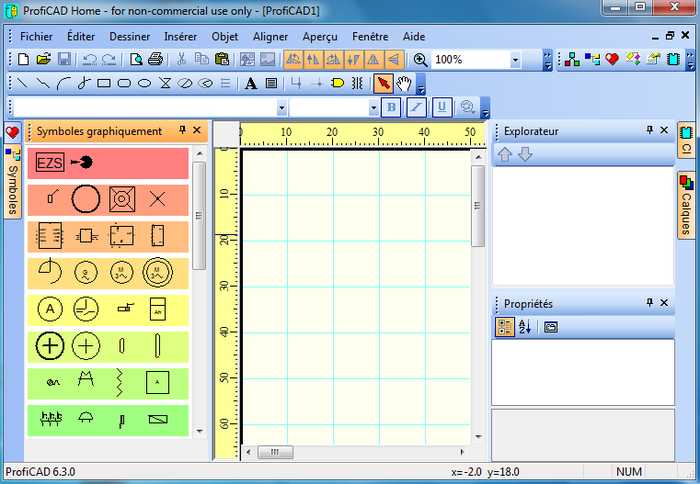Switch to the Calques side tab
Screen dimensions: 700x484
(686, 205)
